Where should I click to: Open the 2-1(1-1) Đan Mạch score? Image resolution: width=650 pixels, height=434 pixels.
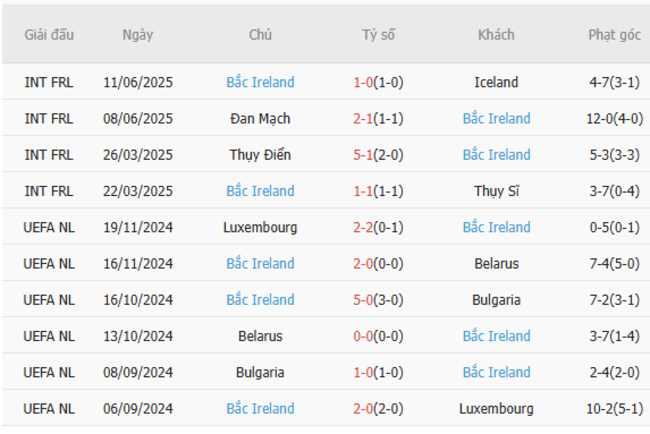coord(378,118)
